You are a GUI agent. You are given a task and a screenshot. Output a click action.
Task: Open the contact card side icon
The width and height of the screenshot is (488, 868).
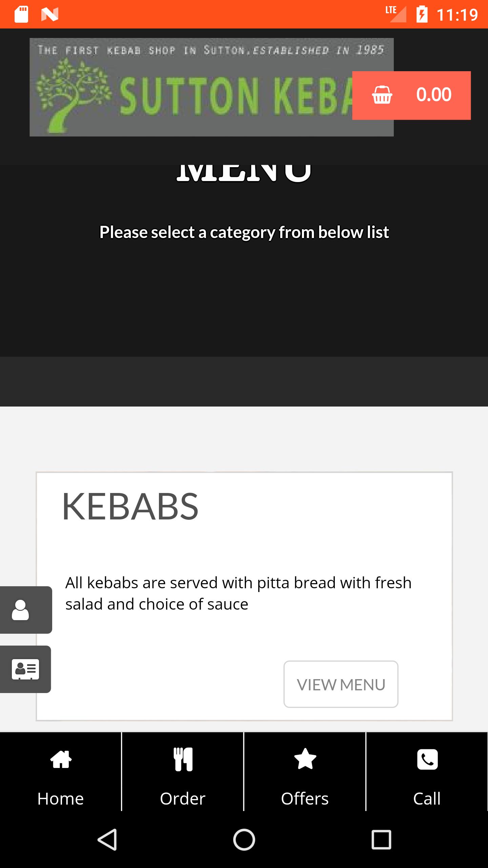25,669
